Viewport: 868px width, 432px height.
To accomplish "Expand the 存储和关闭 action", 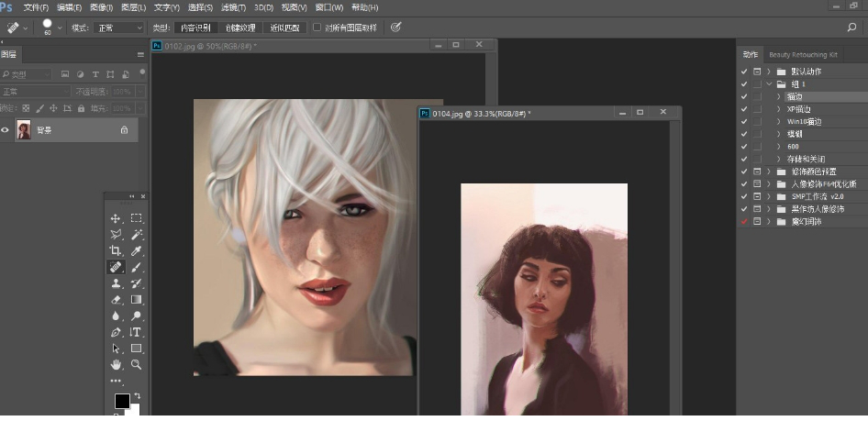I will click(x=779, y=160).
